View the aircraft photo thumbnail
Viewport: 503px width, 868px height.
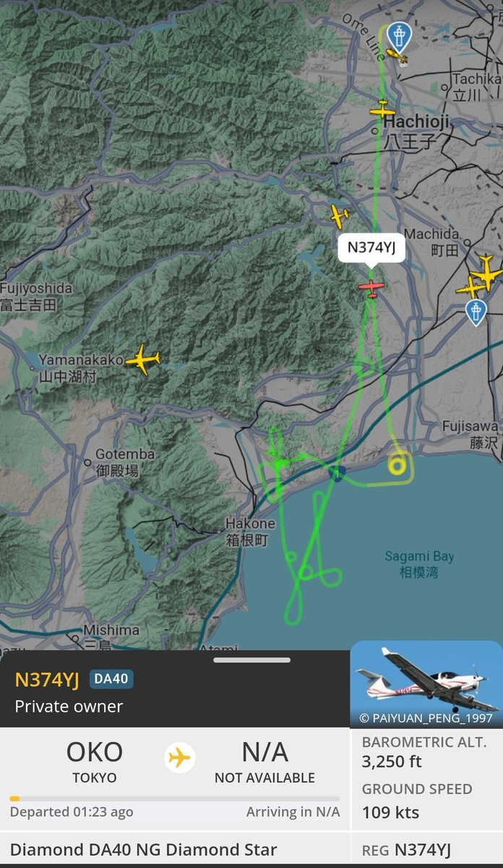[x=426, y=684]
